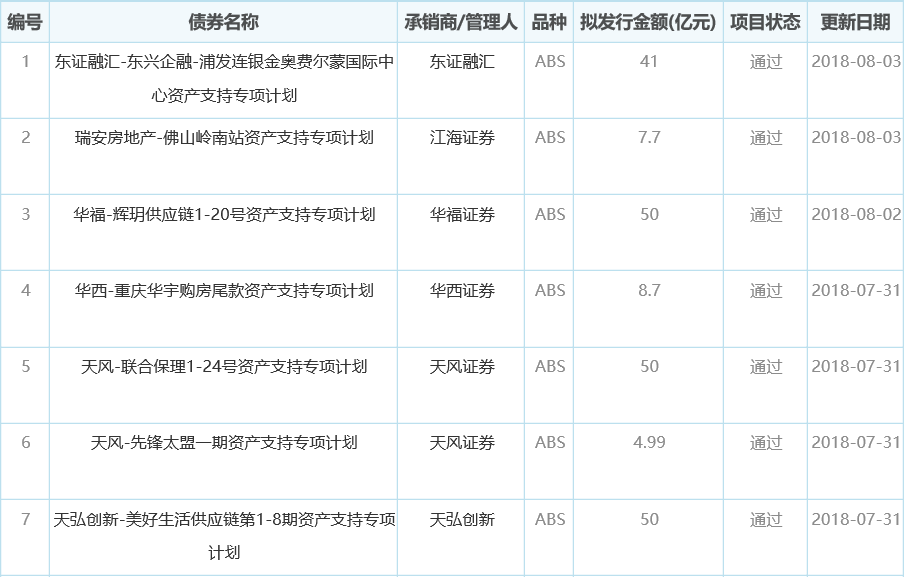Open 瑞安房地产-佛山岭南站资产支持专项计划 bond

pos(224,138)
